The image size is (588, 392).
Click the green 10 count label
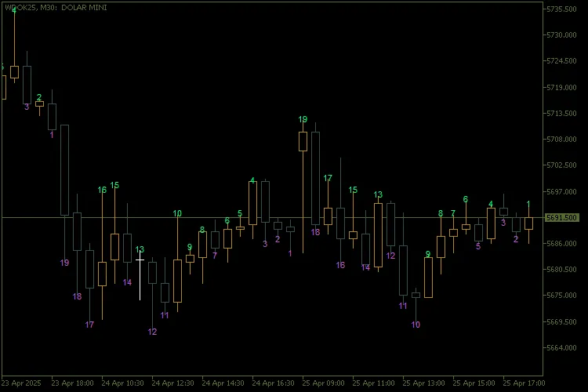(177, 213)
